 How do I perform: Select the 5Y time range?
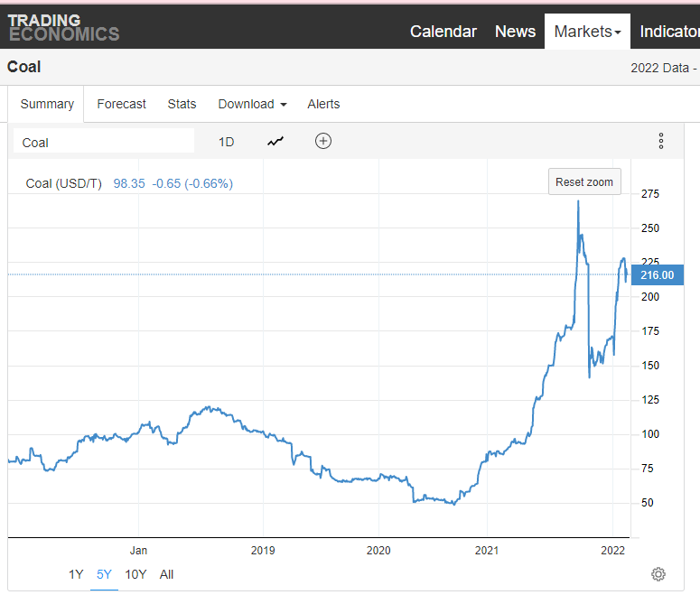(104, 574)
